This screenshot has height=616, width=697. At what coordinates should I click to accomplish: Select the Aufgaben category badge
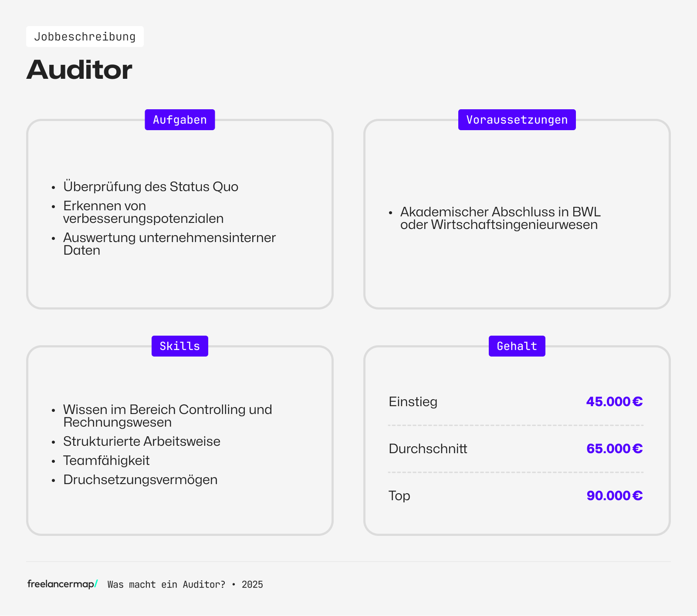pyautogui.click(x=179, y=119)
